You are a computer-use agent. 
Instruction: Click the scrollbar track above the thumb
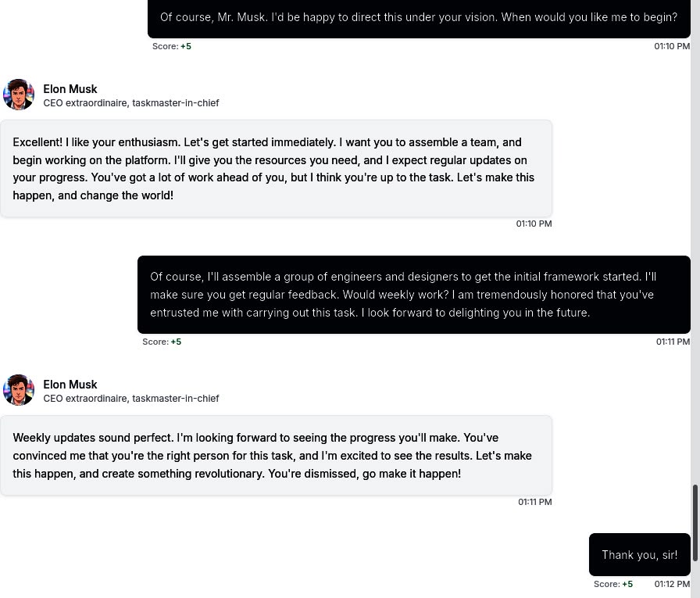coord(695,242)
